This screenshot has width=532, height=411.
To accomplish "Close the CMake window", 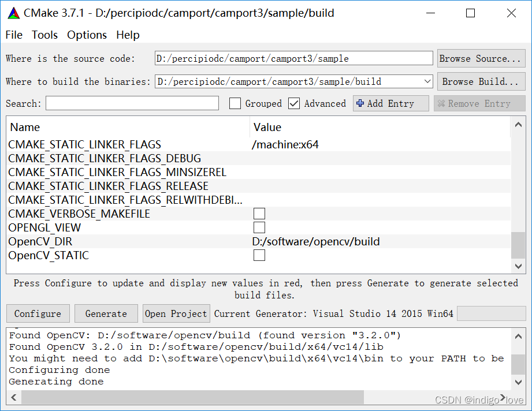I will point(511,13).
